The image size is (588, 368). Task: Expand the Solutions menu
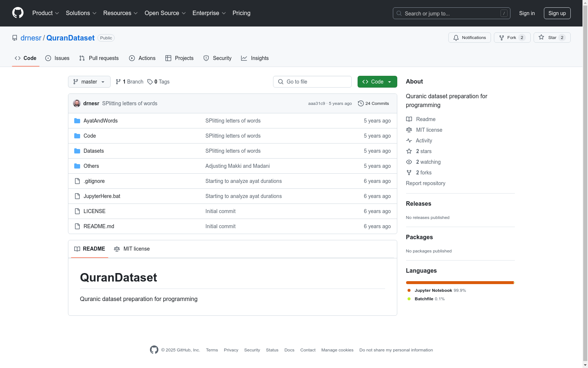(81, 13)
